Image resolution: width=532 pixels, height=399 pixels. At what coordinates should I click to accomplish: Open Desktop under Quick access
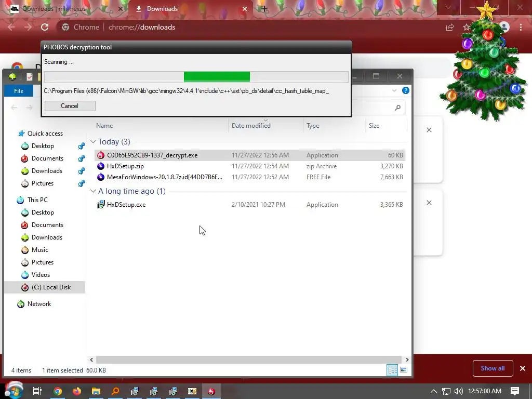(43, 146)
